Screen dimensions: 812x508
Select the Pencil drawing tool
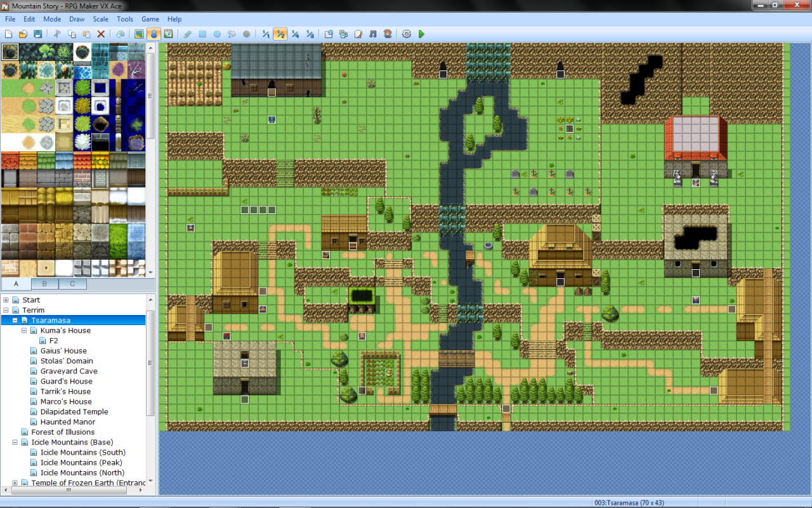click(188, 34)
